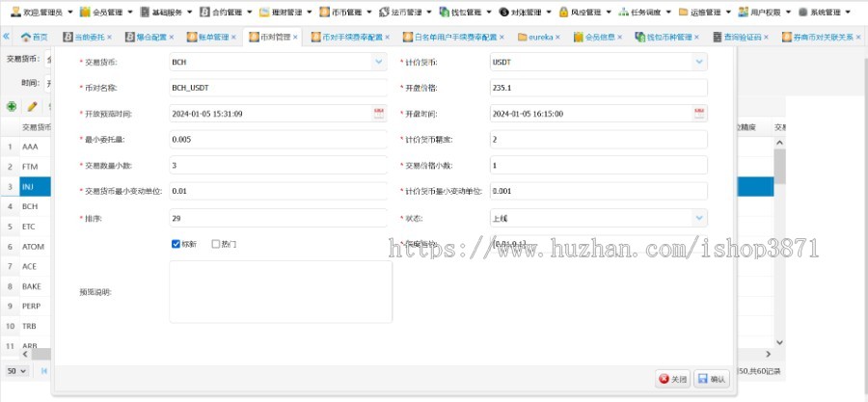Close the 爆仓配置 tab
Image resolution: width=868 pixels, height=402 pixels.
coord(171,37)
